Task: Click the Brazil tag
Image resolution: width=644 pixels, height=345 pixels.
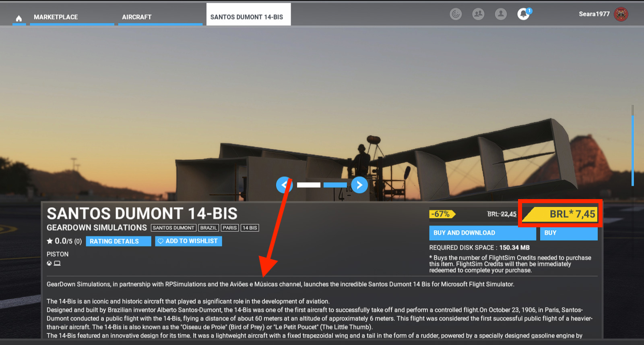Action: [x=208, y=228]
